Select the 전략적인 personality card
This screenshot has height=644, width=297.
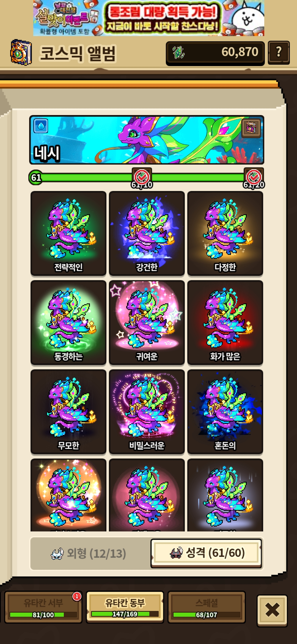(68, 233)
